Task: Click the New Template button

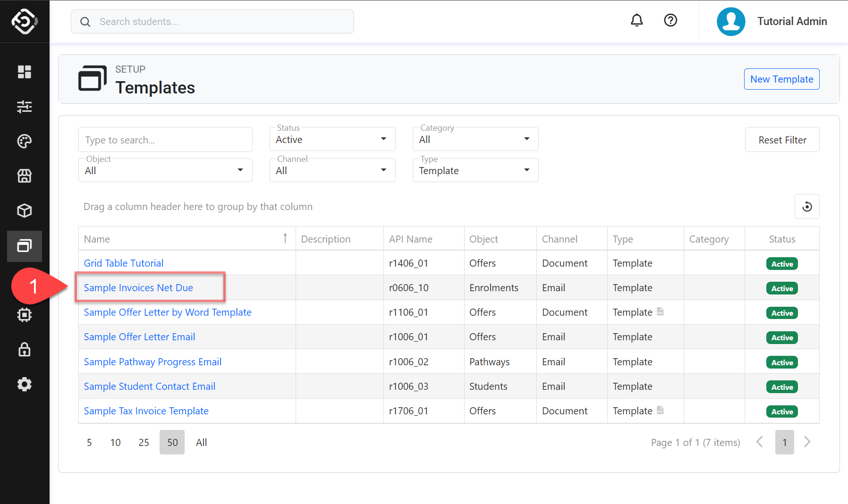Action: point(781,79)
